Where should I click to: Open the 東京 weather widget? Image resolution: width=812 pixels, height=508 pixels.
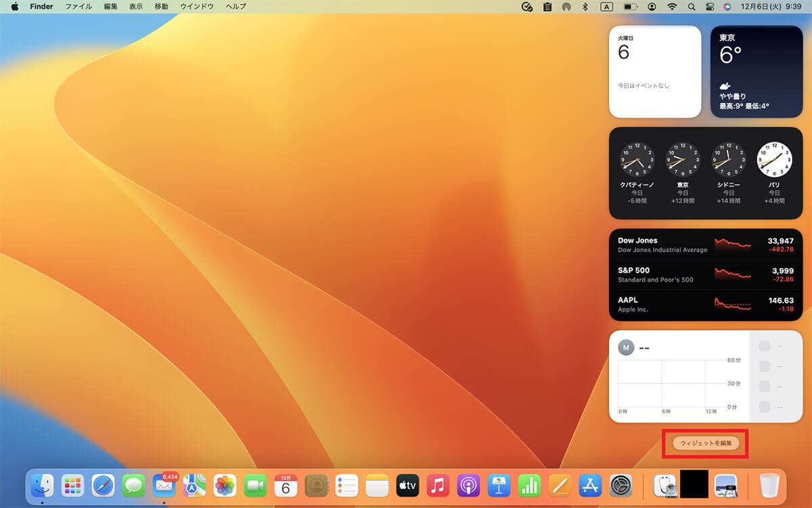click(x=757, y=72)
